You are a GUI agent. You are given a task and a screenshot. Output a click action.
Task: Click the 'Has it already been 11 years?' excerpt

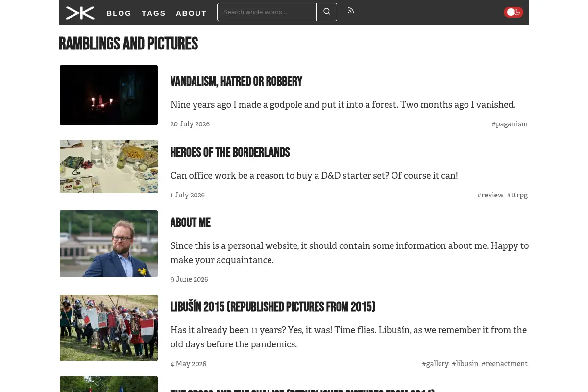[x=349, y=337]
